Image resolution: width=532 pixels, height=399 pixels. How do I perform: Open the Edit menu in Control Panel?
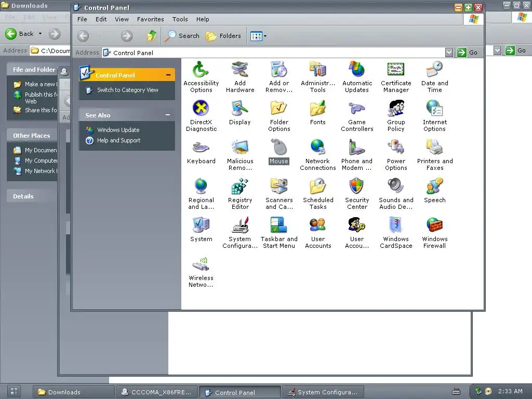[101, 19]
